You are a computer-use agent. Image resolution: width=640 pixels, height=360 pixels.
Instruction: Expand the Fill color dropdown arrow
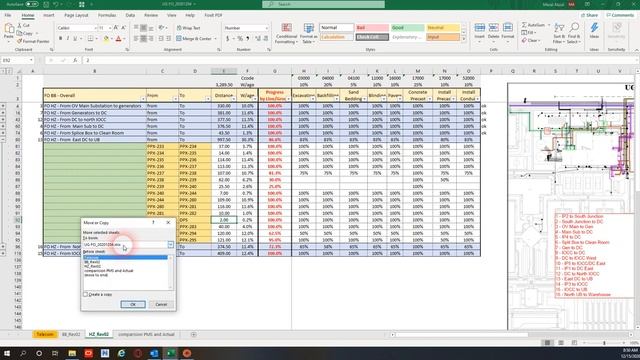coord(112,39)
